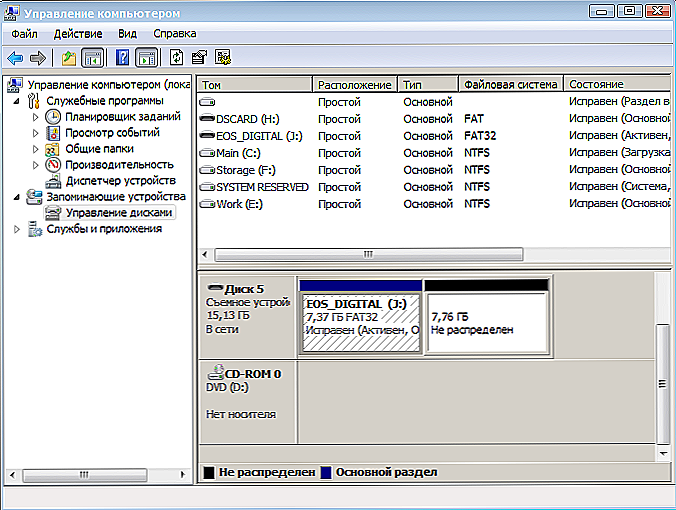Click the Производительность gauge icon
Image resolution: width=676 pixels, height=510 pixels.
[53, 165]
